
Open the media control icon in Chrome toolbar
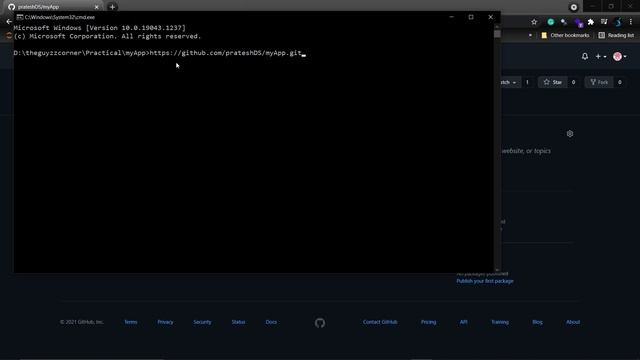coord(604,22)
